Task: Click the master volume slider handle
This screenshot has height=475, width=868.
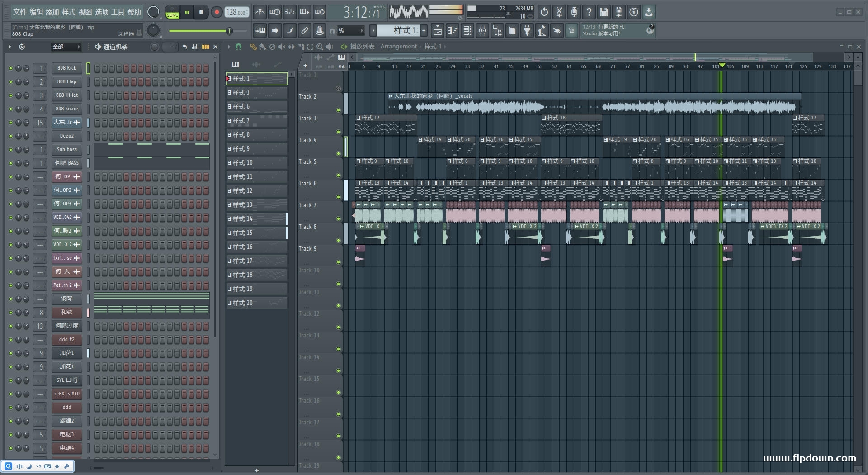Action: click(229, 31)
